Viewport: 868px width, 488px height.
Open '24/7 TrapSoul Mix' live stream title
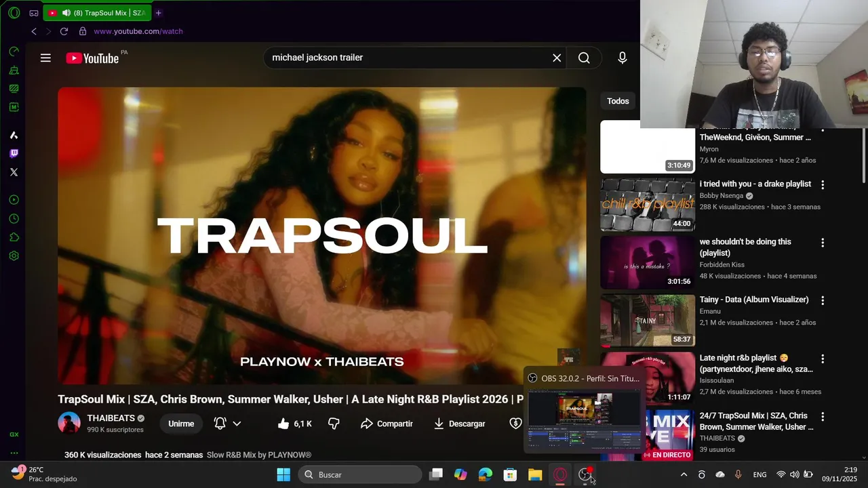pos(756,421)
